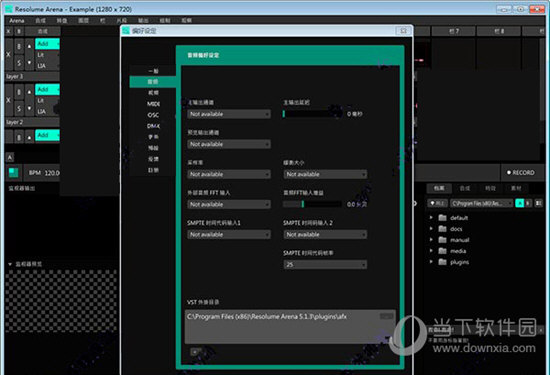Click the A crossfader button above BPM
The height and width of the screenshot is (375, 550).
(10, 158)
